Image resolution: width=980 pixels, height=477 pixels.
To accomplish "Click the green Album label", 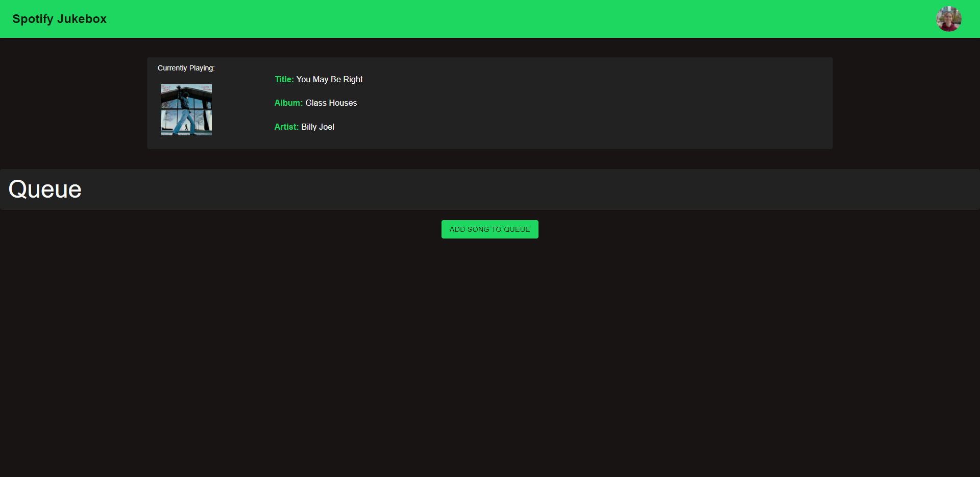I will click(288, 103).
